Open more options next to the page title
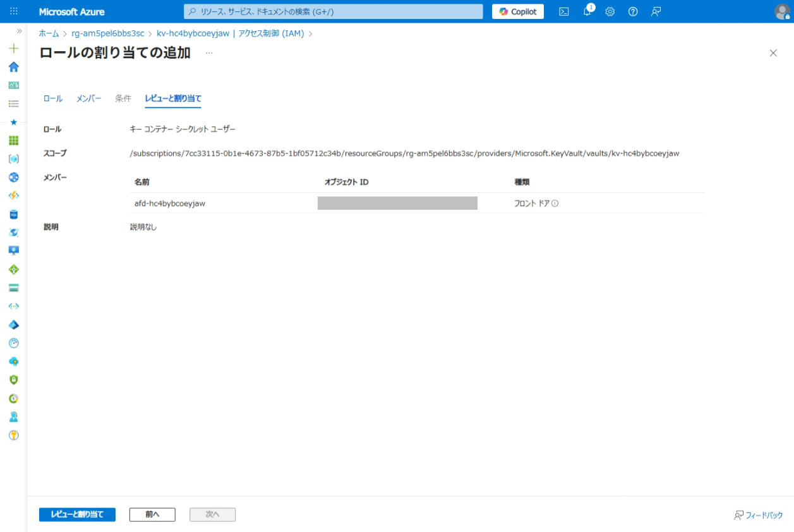794x532 pixels. (x=208, y=53)
